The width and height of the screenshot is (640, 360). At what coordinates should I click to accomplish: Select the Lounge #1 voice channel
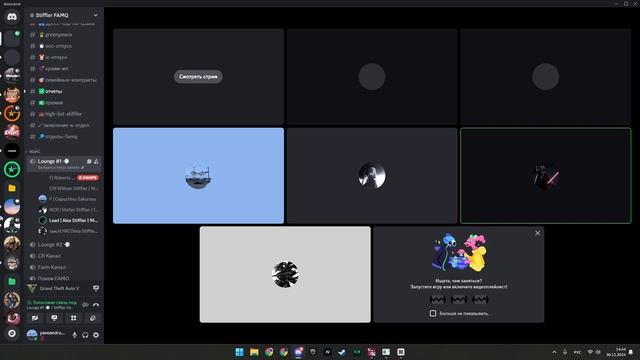click(64, 164)
